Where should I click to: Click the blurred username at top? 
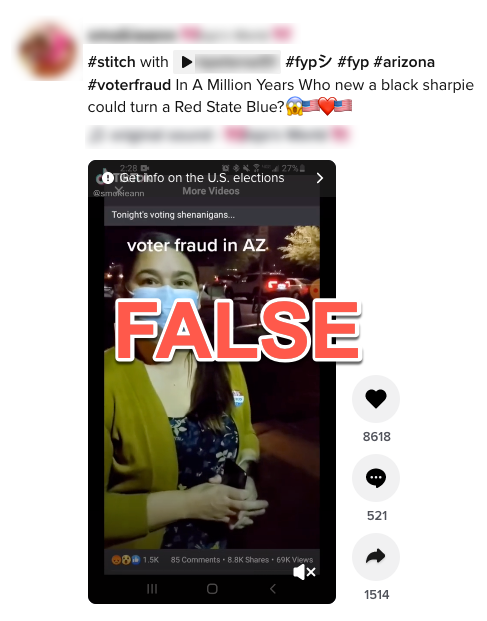[190, 34]
